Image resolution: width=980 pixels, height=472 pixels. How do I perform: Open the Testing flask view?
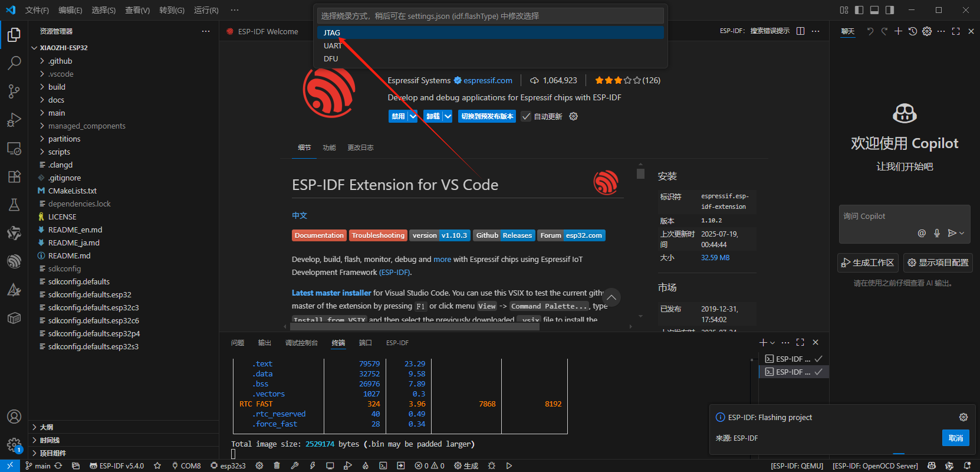[x=14, y=205]
